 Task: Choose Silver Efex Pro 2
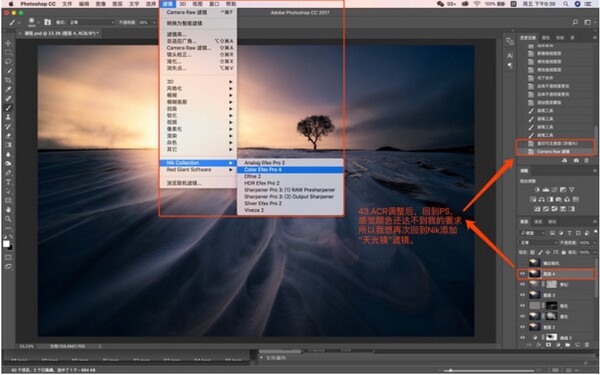tap(290, 203)
